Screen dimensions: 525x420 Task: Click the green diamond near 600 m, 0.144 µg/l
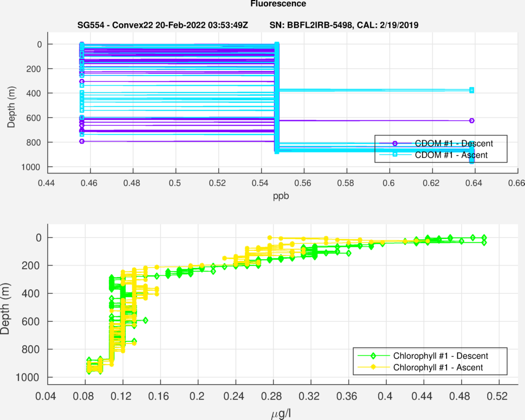[x=145, y=320]
